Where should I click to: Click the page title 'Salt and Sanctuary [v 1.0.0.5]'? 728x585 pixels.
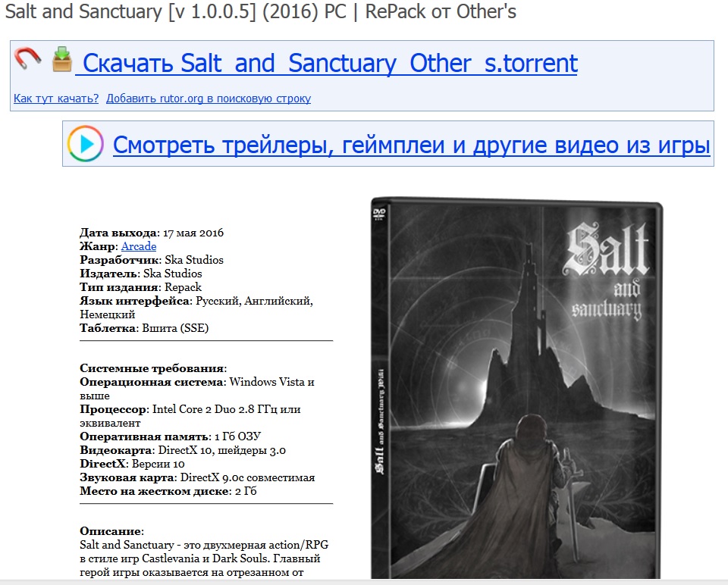(x=130, y=11)
